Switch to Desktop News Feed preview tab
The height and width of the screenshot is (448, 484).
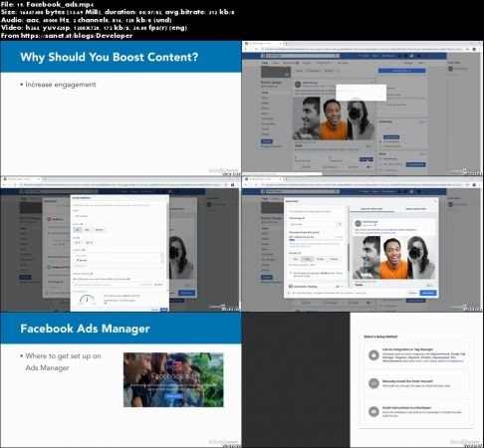pyautogui.click(x=371, y=209)
